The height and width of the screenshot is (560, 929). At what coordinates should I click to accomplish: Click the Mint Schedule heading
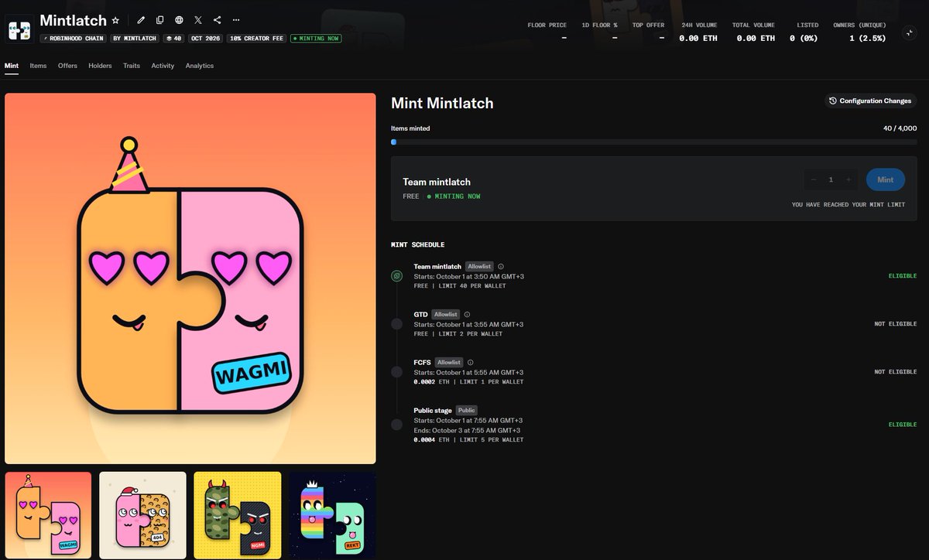click(418, 244)
